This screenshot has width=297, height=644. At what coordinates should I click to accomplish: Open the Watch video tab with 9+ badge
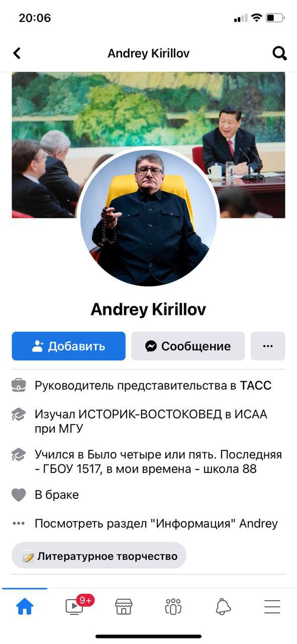(74, 606)
